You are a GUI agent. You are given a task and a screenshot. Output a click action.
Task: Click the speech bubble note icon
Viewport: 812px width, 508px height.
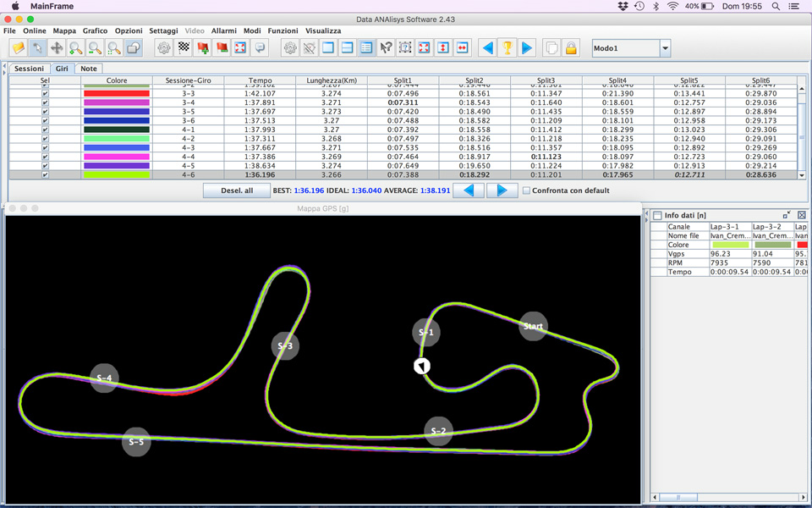pyautogui.click(x=260, y=48)
